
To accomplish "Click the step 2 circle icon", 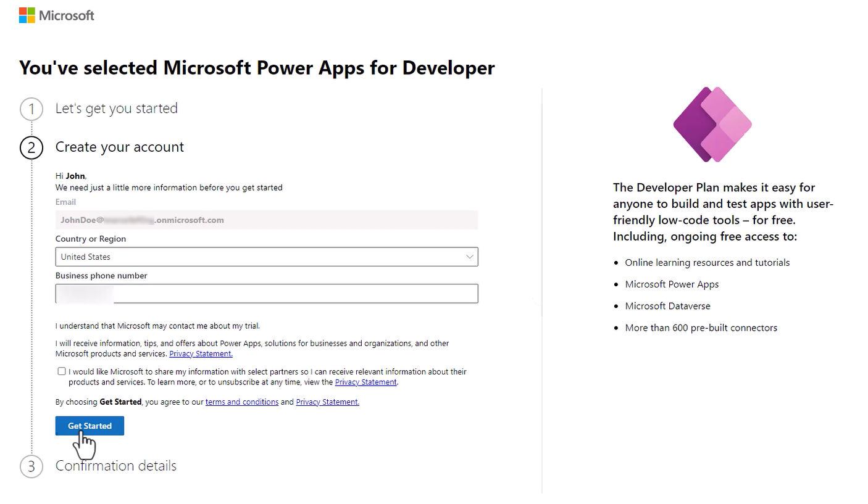I will (31, 148).
